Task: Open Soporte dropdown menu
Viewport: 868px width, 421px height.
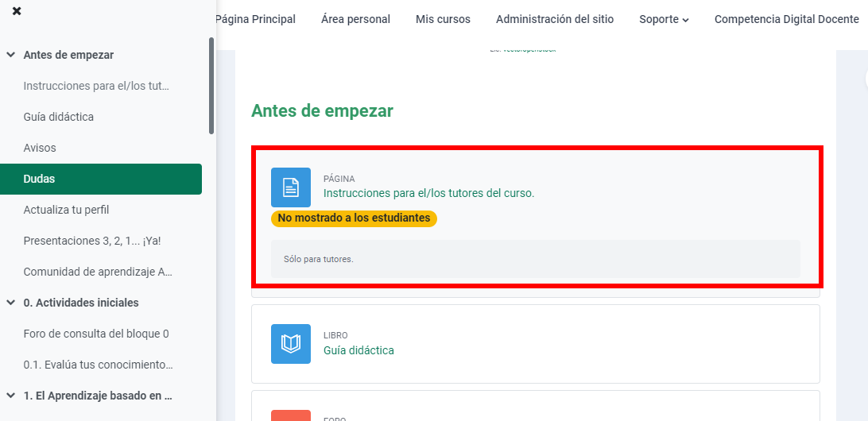Action: pos(664,19)
